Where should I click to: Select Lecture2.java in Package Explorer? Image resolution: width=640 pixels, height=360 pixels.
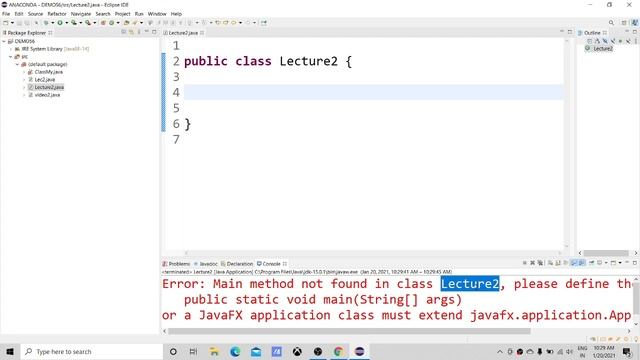(x=49, y=87)
